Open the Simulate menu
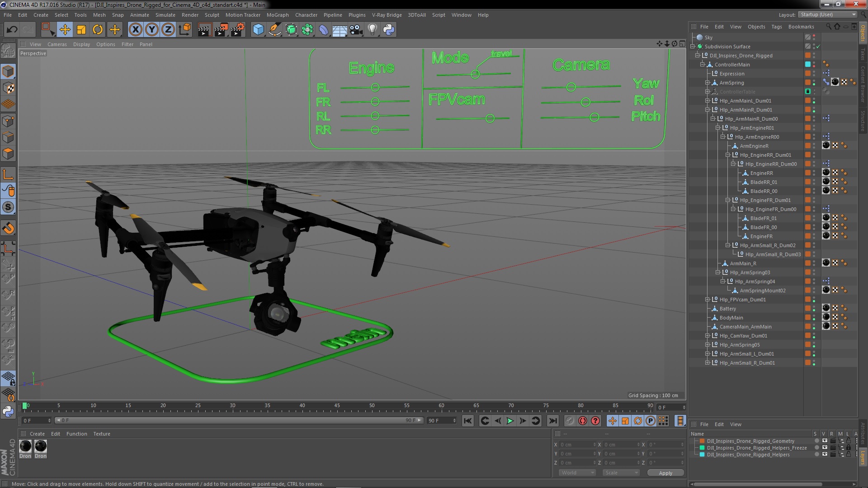This screenshot has width=868, height=488. pyautogui.click(x=165, y=15)
